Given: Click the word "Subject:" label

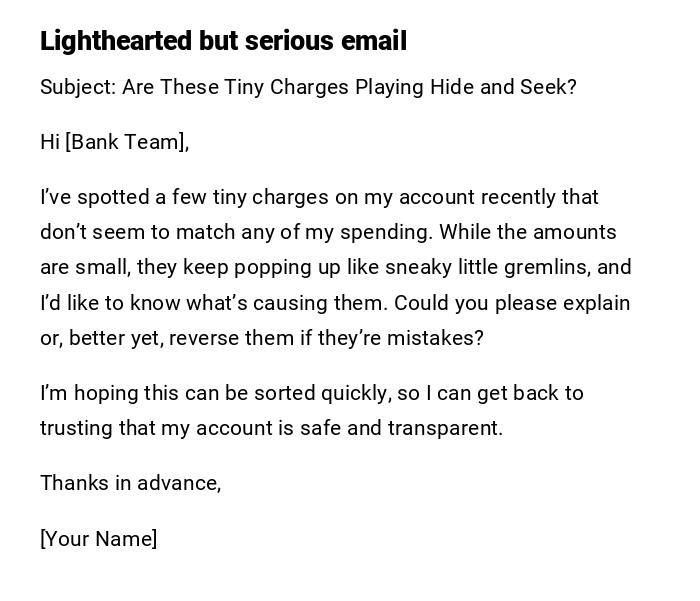Looking at the screenshot, I should 78,87.
